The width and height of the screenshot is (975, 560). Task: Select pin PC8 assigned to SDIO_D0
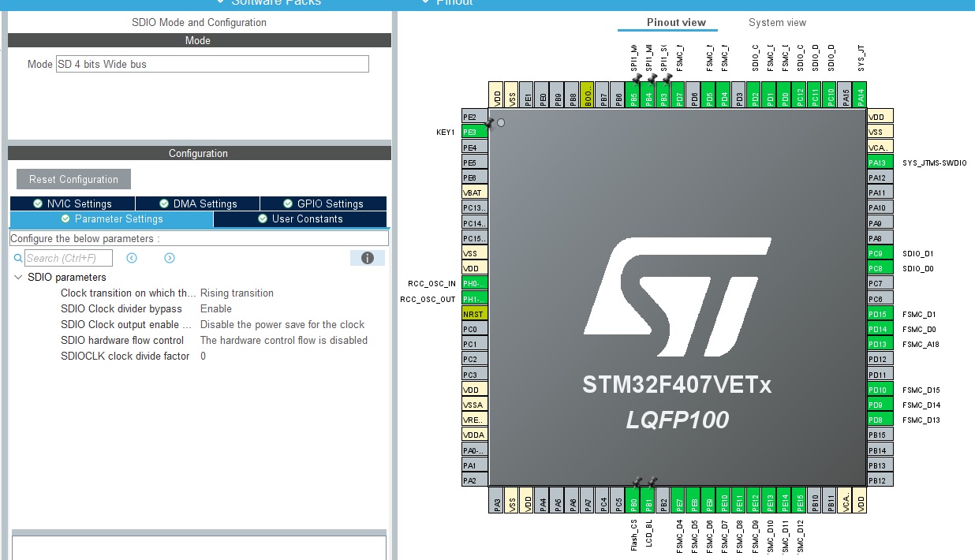click(x=878, y=267)
